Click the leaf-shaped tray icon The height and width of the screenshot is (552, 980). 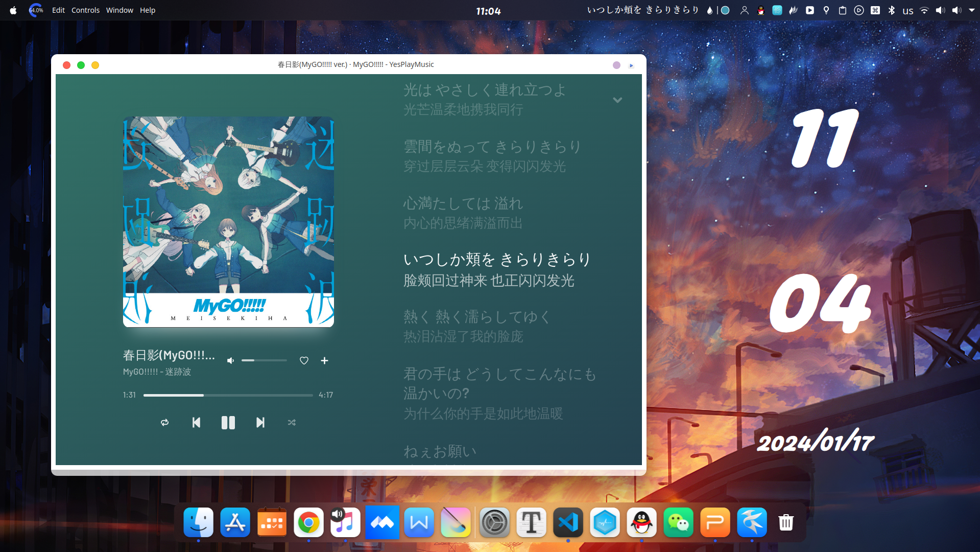(x=793, y=10)
